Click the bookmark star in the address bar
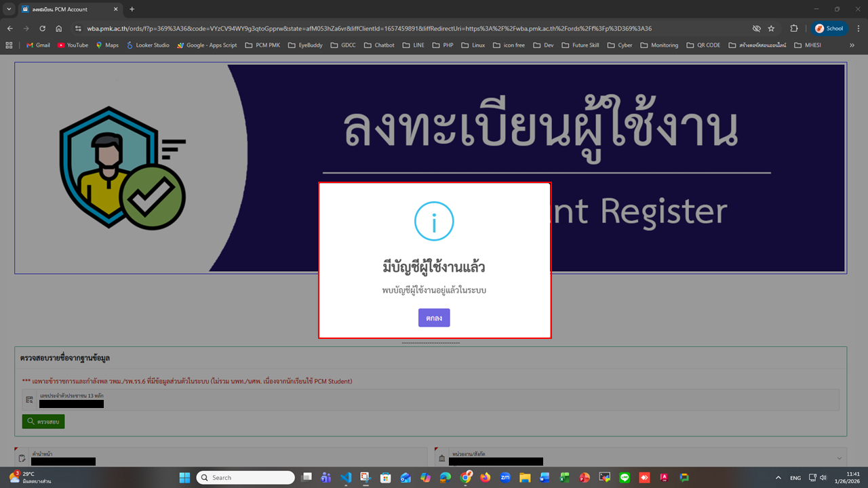 tap(771, 28)
